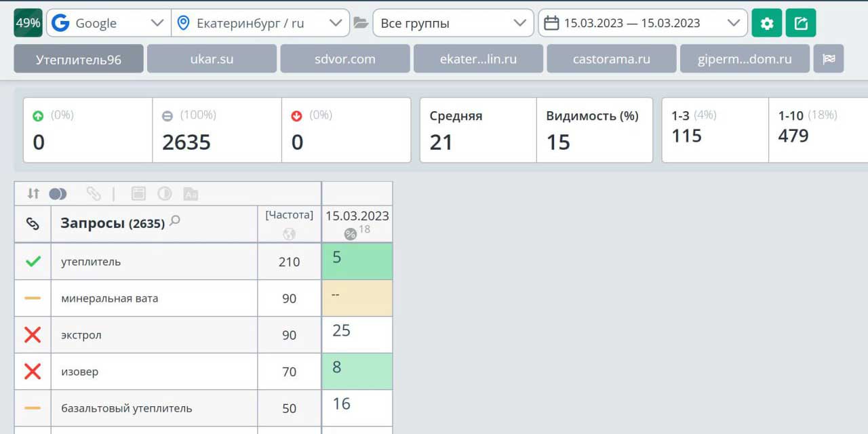Viewport: 868px width, 434px height.
Task: Filter by dropped positions red arrow card
Action: [346, 130]
